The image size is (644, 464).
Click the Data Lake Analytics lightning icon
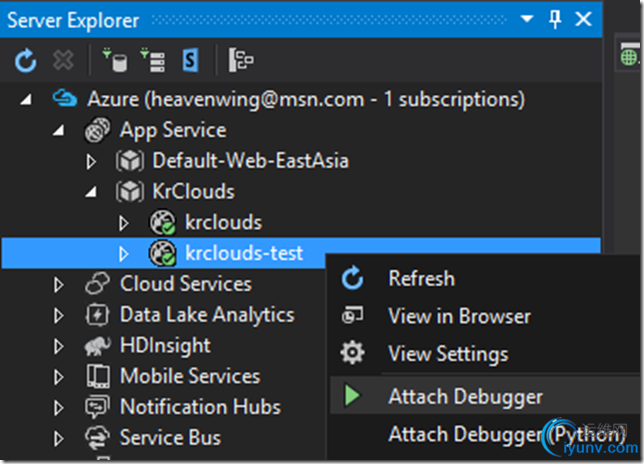[97, 315]
